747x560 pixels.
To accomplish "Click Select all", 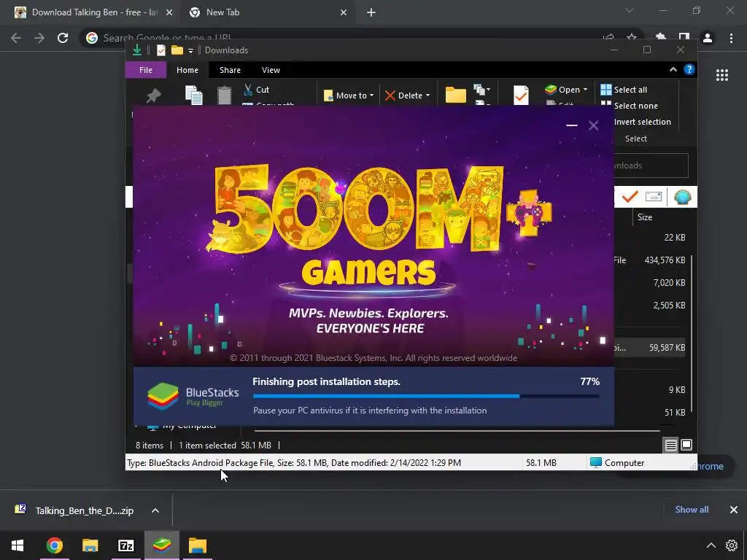I will coord(624,90).
